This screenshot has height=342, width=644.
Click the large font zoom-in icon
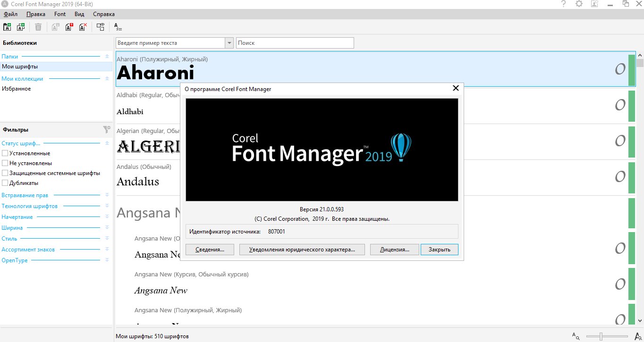tap(638, 336)
